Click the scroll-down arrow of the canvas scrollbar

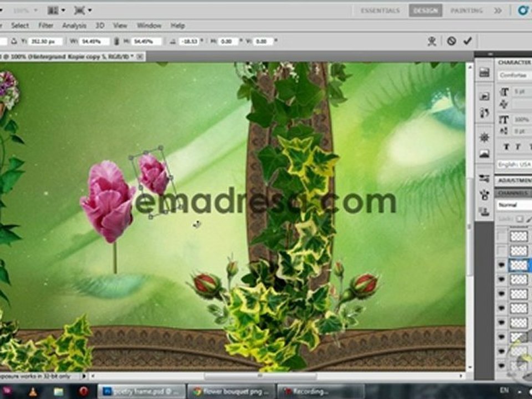tap(470, 367)
